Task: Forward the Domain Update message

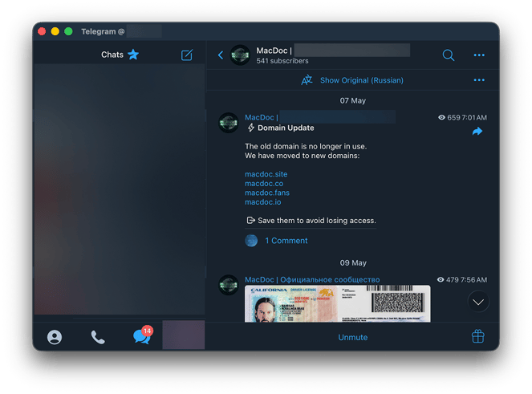Action: pos(477,132)
